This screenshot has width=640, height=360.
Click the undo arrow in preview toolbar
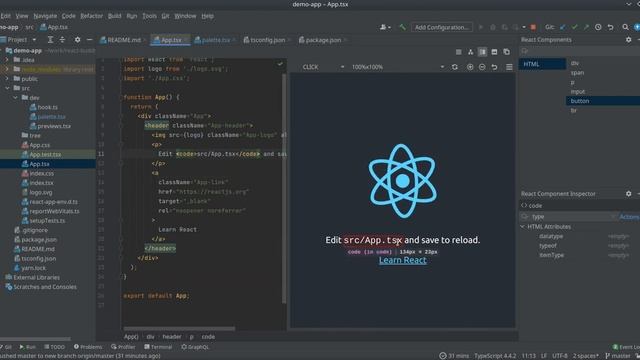[x=494, y=67]
